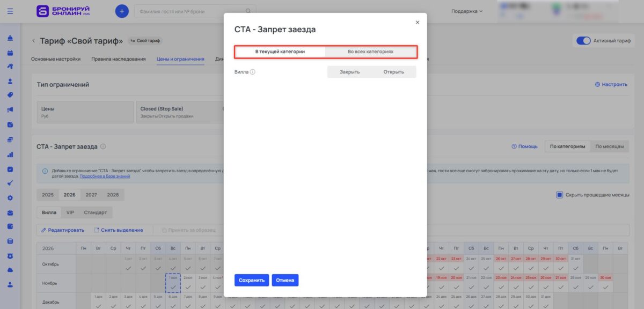644x309 pixels.
Task: Select year 2025 tab
Action: 48,195
